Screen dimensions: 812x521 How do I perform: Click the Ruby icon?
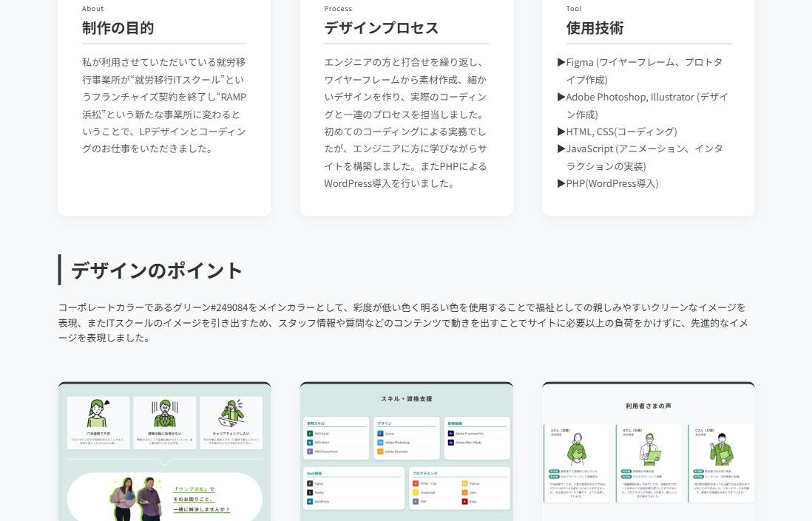464,502
